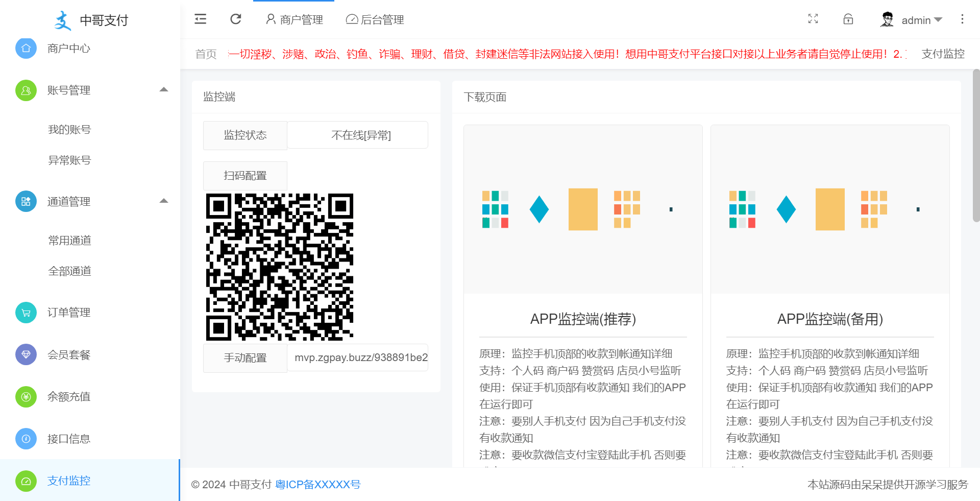Open 会员套餐 menu label
Screen dimensions: 980x501
tap(69, 355)
